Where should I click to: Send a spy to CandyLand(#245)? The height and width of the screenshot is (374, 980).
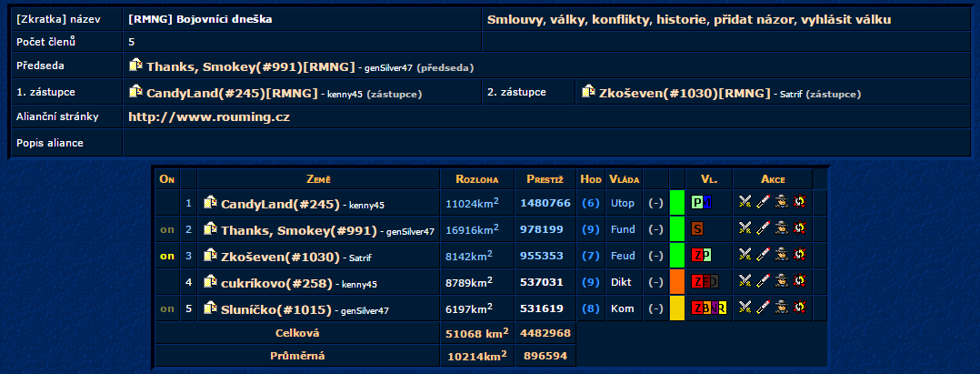(781, 201)
